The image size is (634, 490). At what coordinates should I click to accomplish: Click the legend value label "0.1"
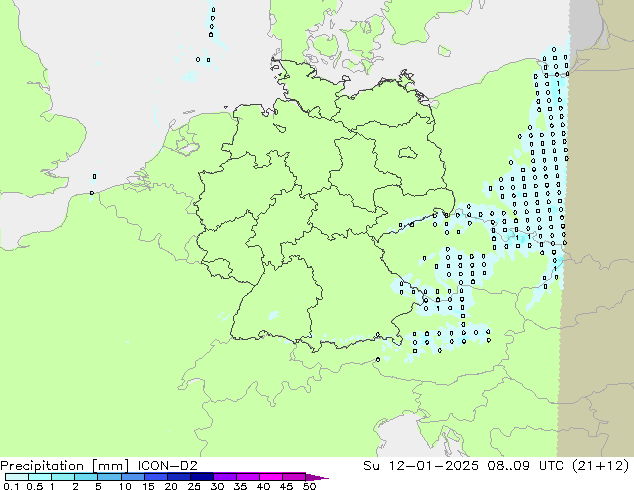(11, 486)
